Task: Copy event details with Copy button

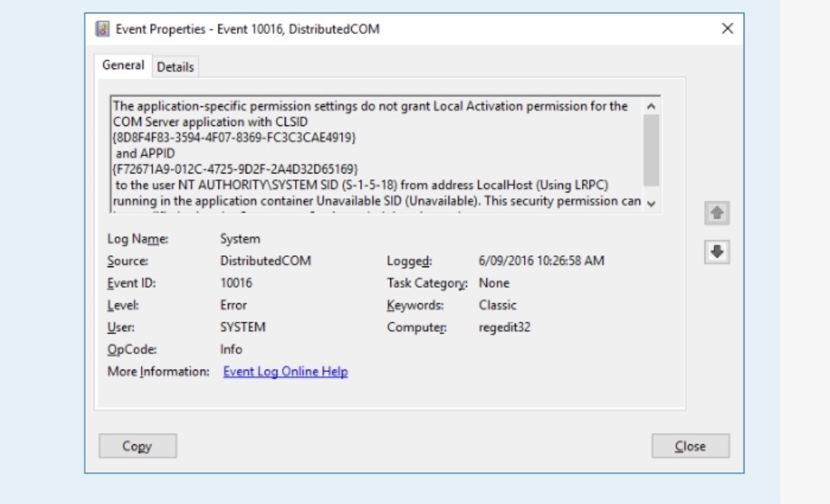Action: [137, 446]
